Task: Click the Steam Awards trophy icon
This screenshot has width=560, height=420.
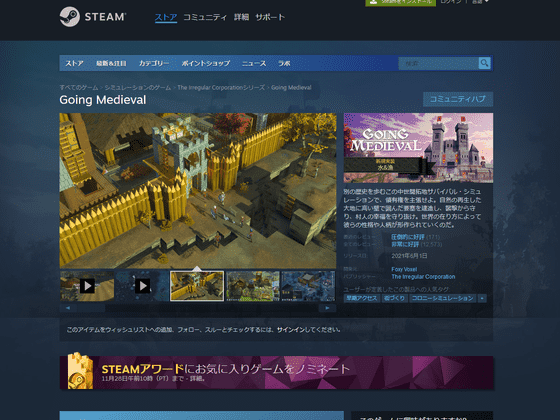Action: (80, 371)
